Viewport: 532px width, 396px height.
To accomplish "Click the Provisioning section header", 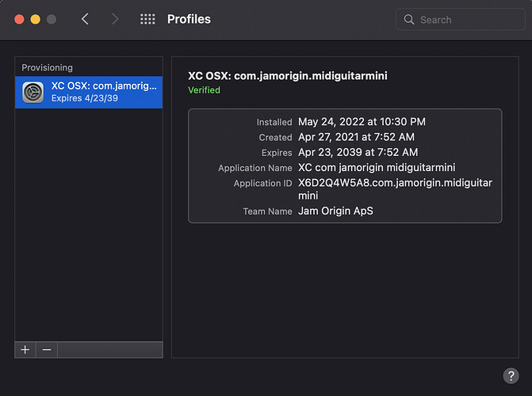I will (x=47, y=67).
